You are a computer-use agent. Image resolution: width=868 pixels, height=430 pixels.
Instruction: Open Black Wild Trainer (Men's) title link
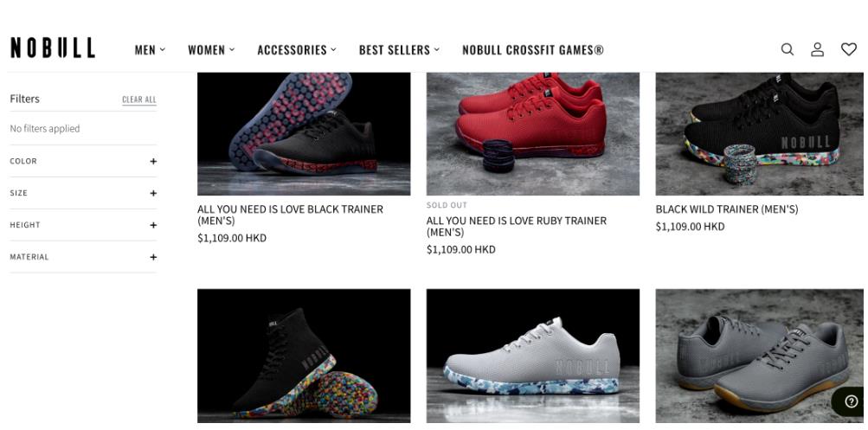point(727,209)
